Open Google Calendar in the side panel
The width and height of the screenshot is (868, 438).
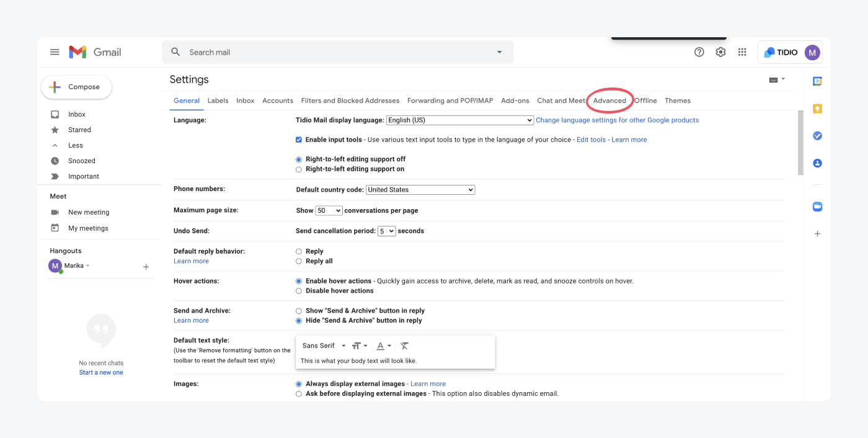point(817,81)
